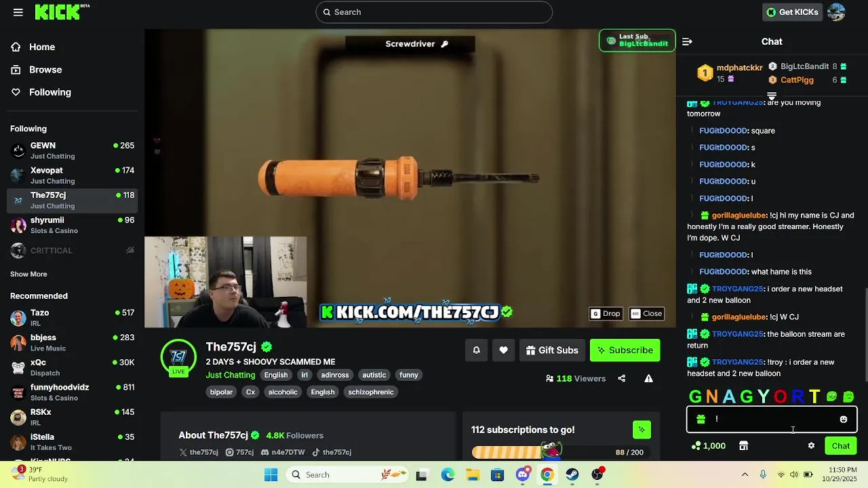This screenshot has width=868, height=488.
Task: Open recommended channel Tazo
Action: pos(73,318)
